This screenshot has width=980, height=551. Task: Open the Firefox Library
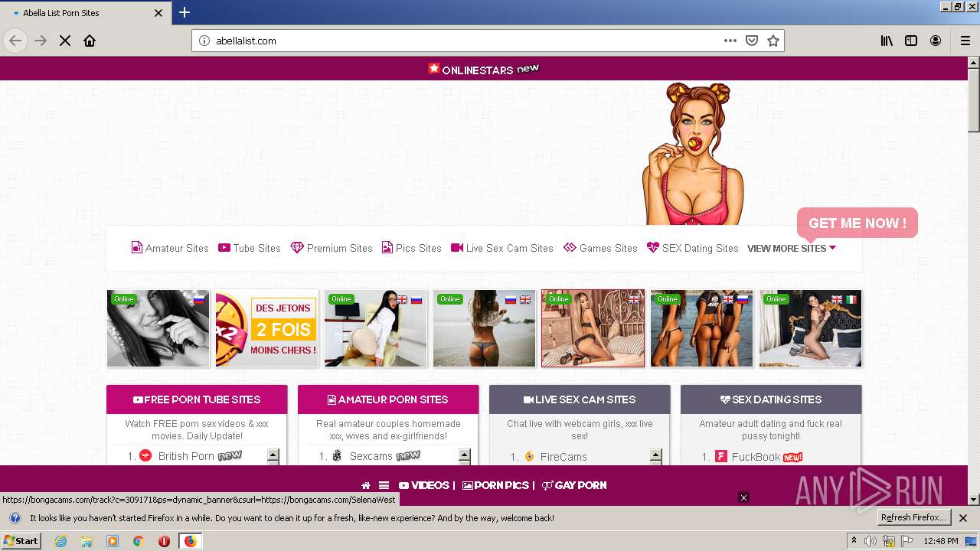887,41
